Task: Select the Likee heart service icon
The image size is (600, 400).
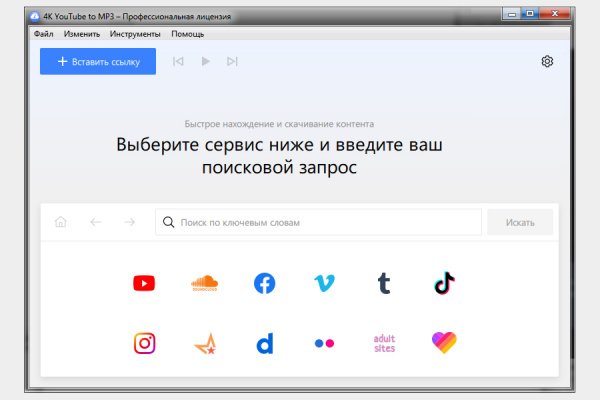Action: coord(444,343)
